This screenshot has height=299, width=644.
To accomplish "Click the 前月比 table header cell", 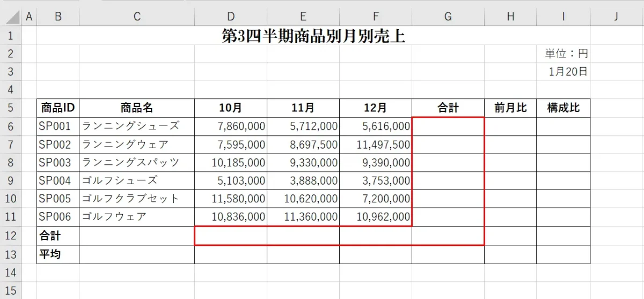I will (510, 108).
